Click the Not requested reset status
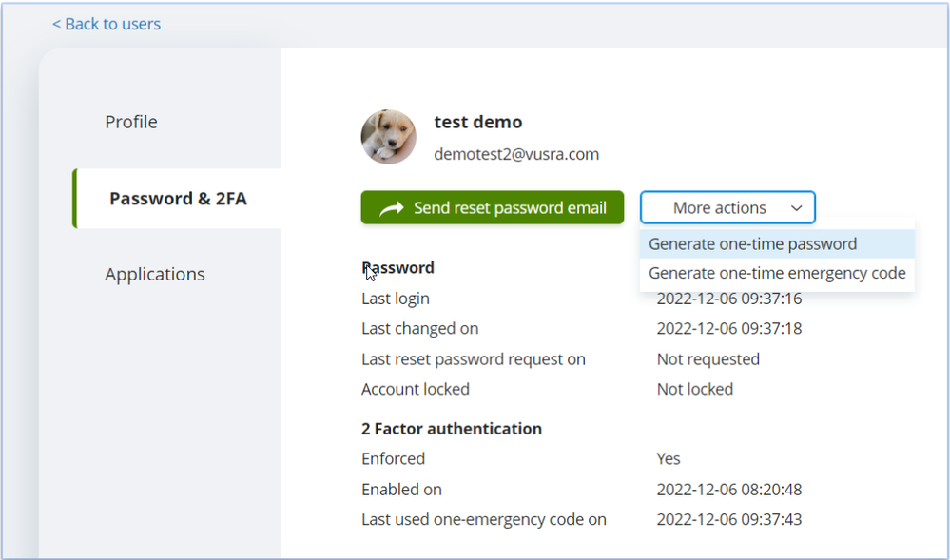This screenshot has height=560, width=950. click(708, 359)
